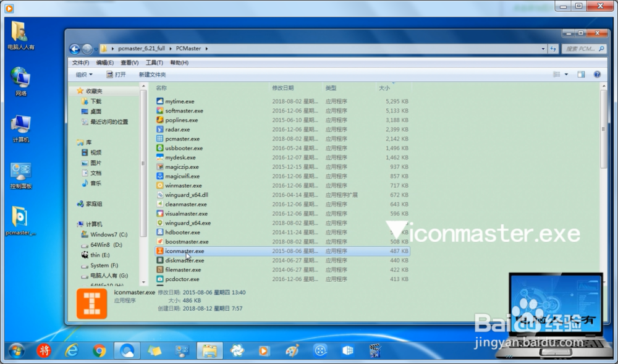This screenshot has width=618, height=364.
Task: Open the 帮助(H) menu
Action: coord(179,62)
